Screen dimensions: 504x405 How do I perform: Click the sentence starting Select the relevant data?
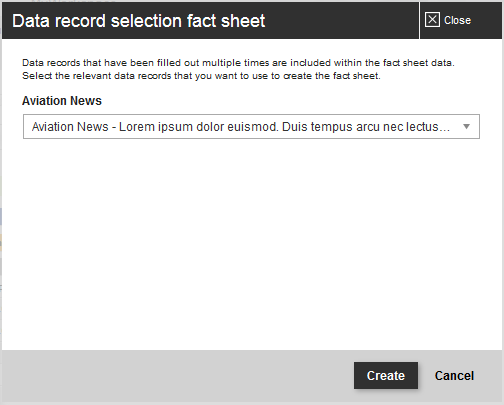[x=201, y=76]
